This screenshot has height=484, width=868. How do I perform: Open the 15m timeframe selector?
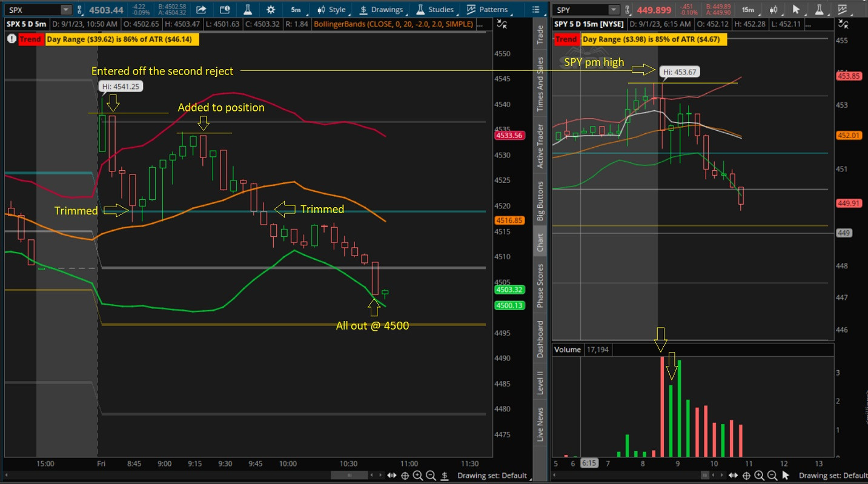[x=748, y=10]
